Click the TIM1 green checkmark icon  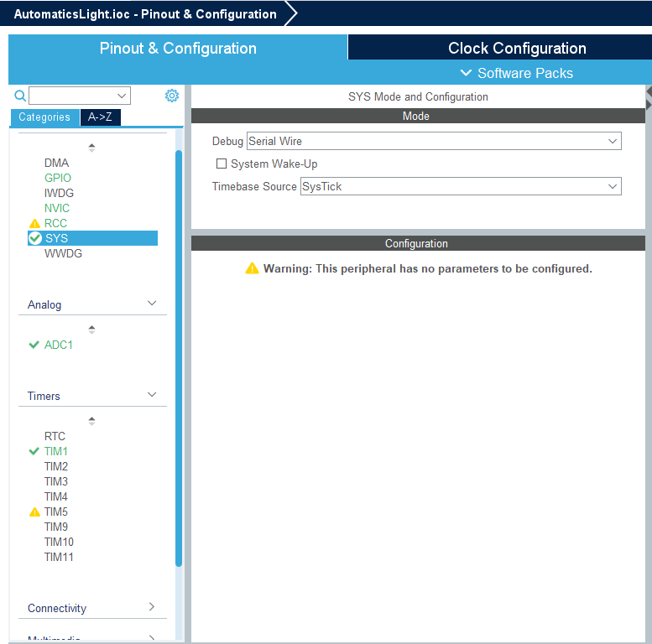(34, 451)
